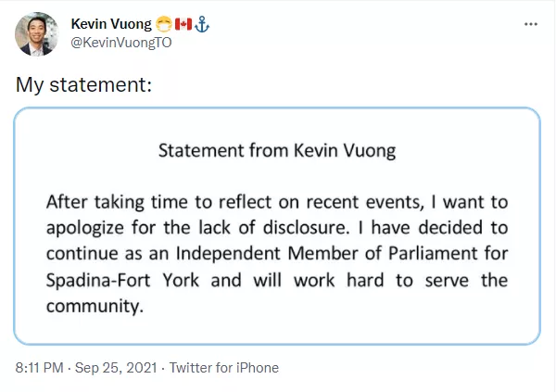
Task: Open the Kevin Vuong display name link
Action: 111,24
